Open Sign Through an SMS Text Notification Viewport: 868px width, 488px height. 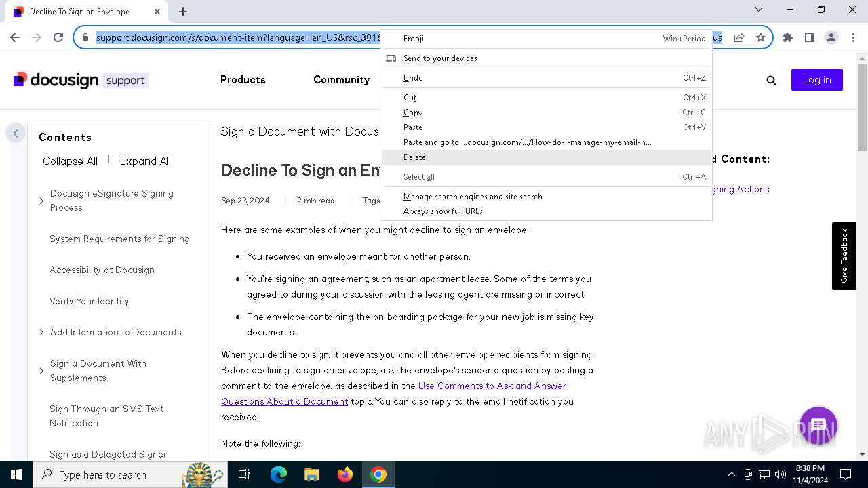106,416
